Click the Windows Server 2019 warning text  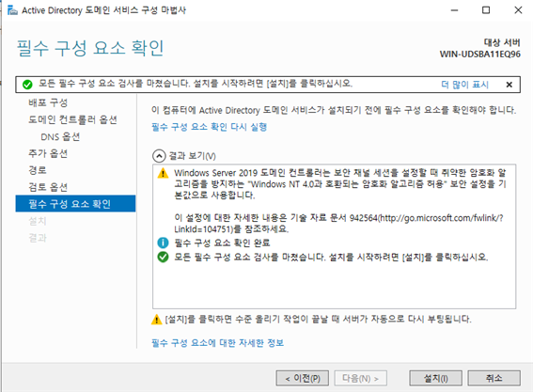pyautogui.click(x=340, y=184)
